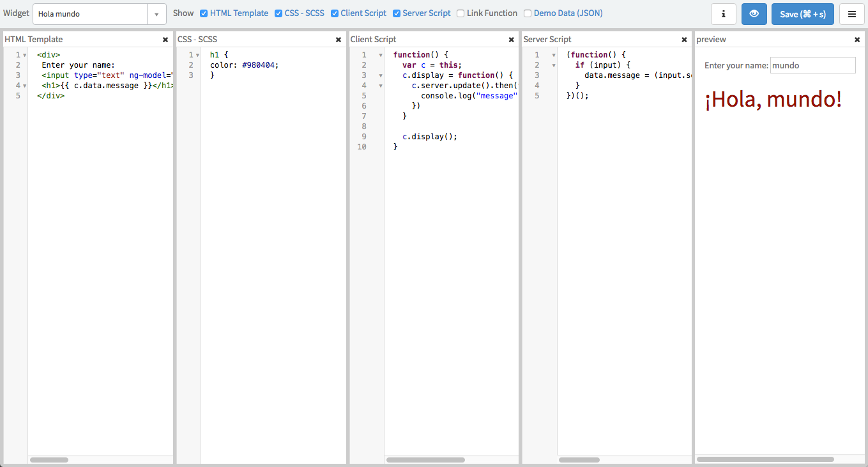
Task: Uncheck the CSS - SCSS checkbox
Action: point(278,13)
